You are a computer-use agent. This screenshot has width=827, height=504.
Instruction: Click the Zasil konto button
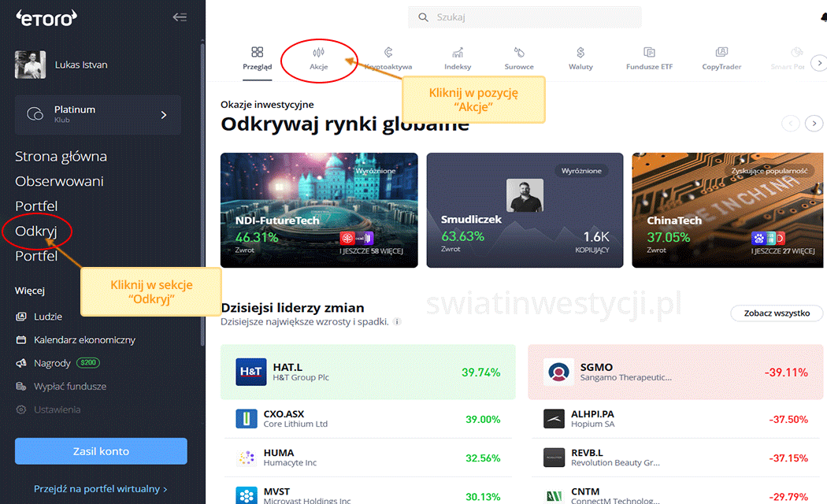[101, 451]
